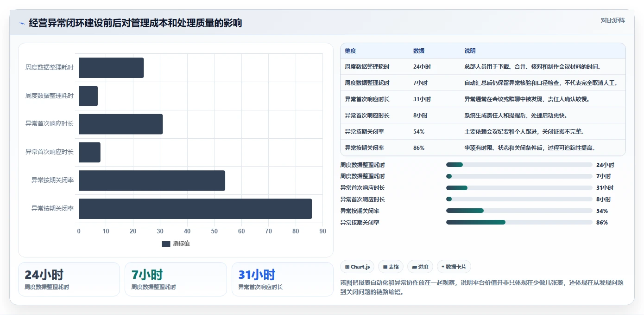Image resolution: width=644 pixels, height=315 pixels.
Task: Click the 50 label on the x-axis
Action: pyautogui.click(x=214, y=231)
